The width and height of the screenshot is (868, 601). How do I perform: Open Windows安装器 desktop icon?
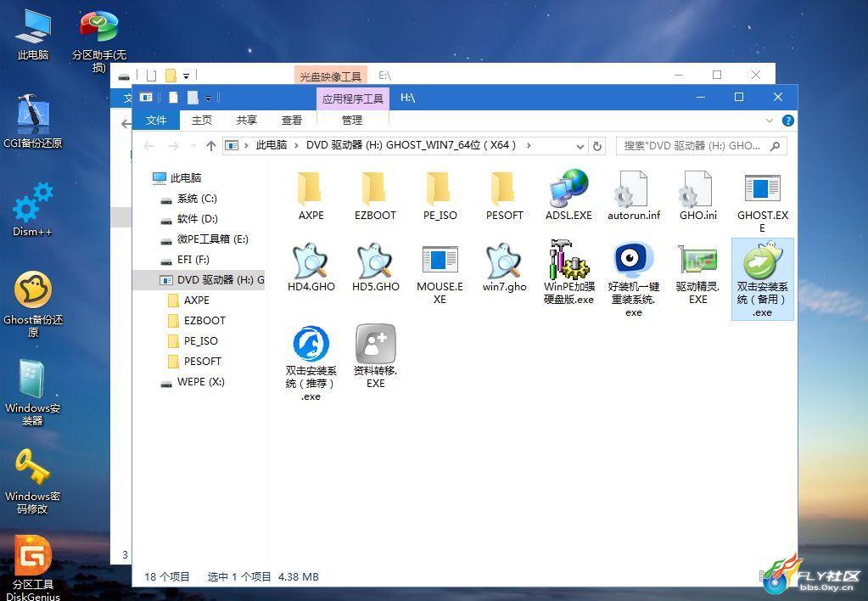point(32,392)
